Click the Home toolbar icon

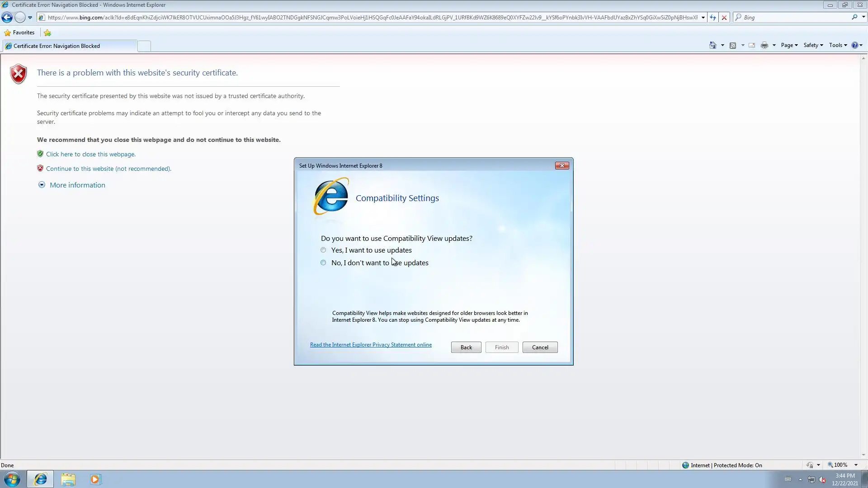tap(713, 45)
